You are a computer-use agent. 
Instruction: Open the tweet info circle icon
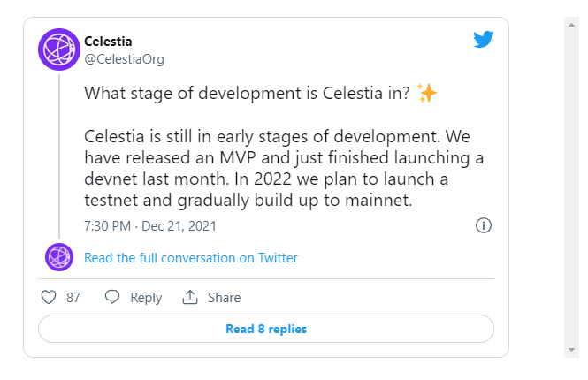pyautogui.click(x=484, y=225)
